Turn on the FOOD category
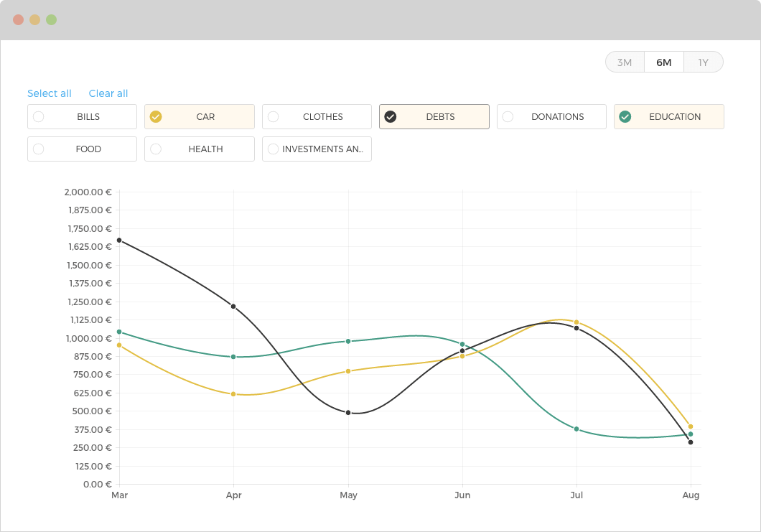Image resolution: width=761 pixels, height=532 pixels. tap(82, 149)
